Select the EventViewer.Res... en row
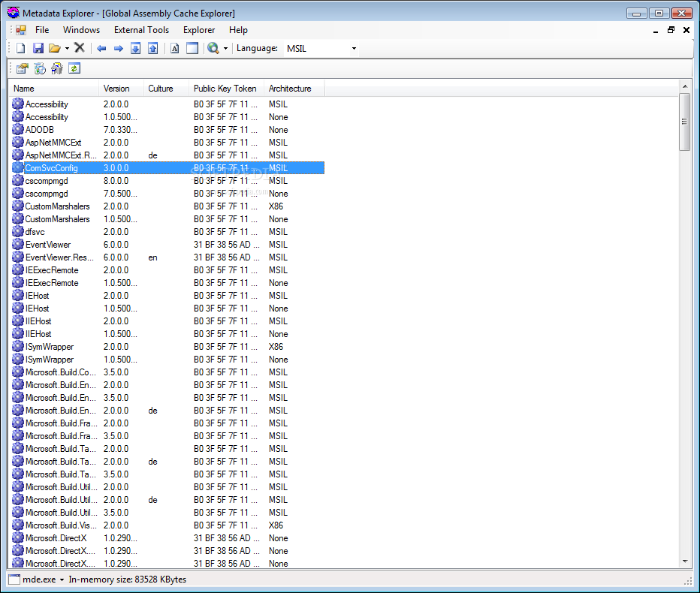Image resolution: width=700 pixels, height=593 pixels. (167, 257)
